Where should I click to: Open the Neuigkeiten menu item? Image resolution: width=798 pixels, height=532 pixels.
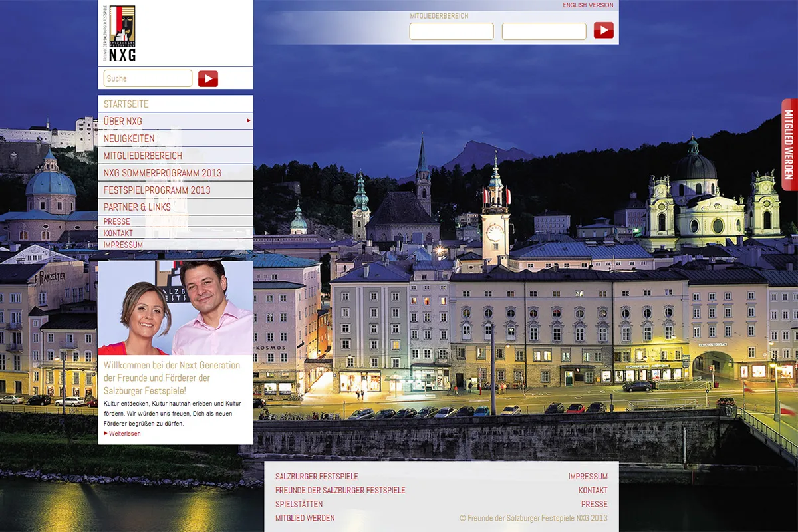(176, 138)
